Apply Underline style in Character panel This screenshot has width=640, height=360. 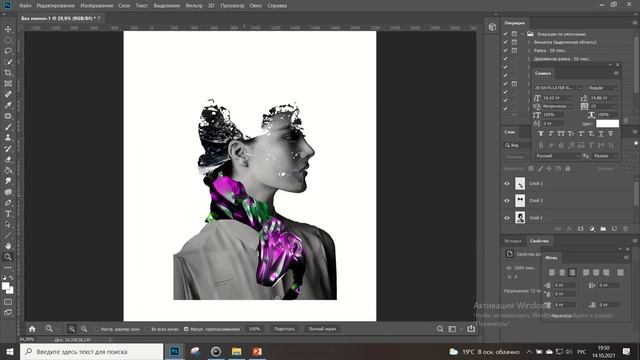601,133
